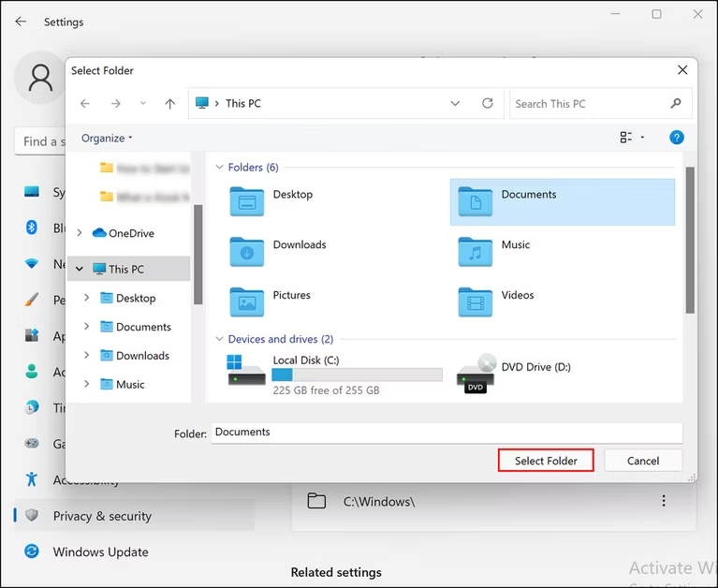Open the view options dropdown arrow
This screenshot has height=588, width=718.
point(642,137)
